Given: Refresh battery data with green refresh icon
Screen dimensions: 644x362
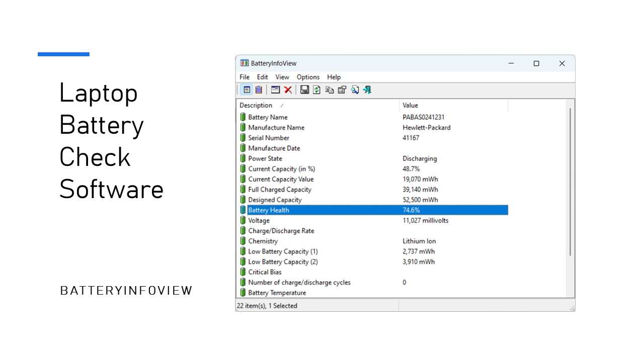Looking at the screenshot, I should click(x=316, y=89).
